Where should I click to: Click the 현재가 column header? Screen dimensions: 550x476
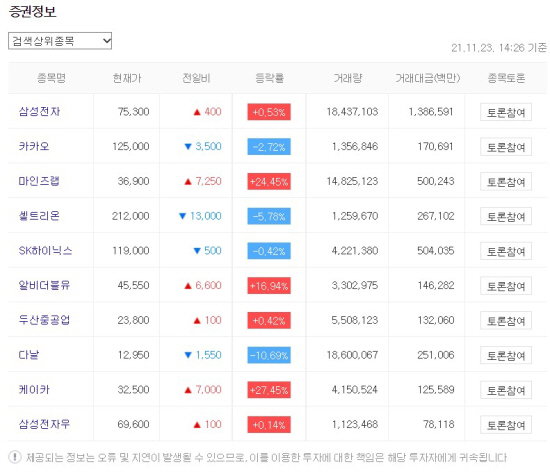127,78
